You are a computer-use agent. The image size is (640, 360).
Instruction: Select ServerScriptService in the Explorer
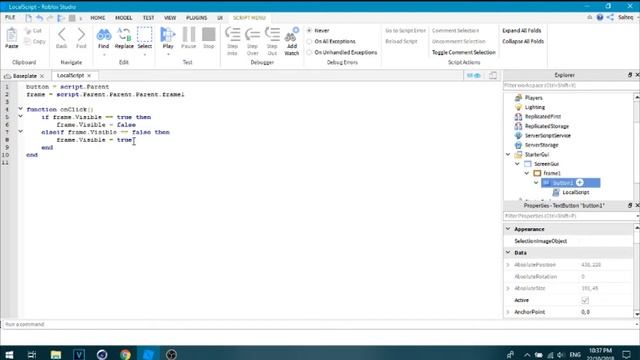pyautogui.click(x=548, y=136)
